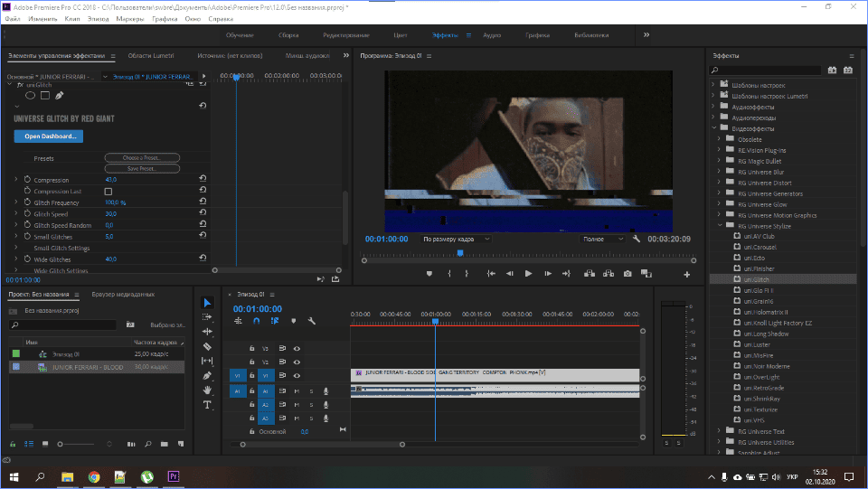The image size is (868, 489).
Task: Open Клип menu
Action: pyautogui.click(x=72, y=19)
